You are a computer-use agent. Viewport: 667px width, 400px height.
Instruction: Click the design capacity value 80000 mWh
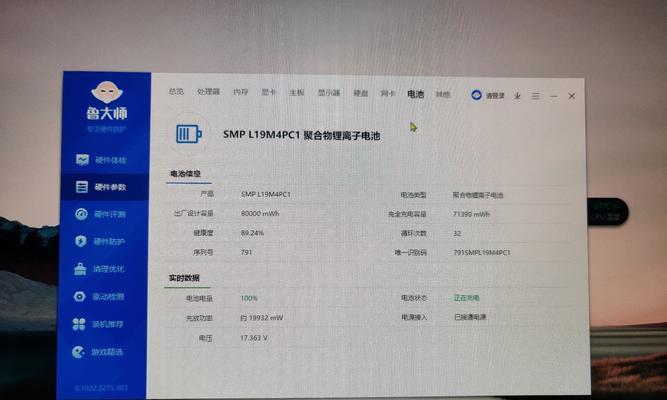tap(260, 214)
